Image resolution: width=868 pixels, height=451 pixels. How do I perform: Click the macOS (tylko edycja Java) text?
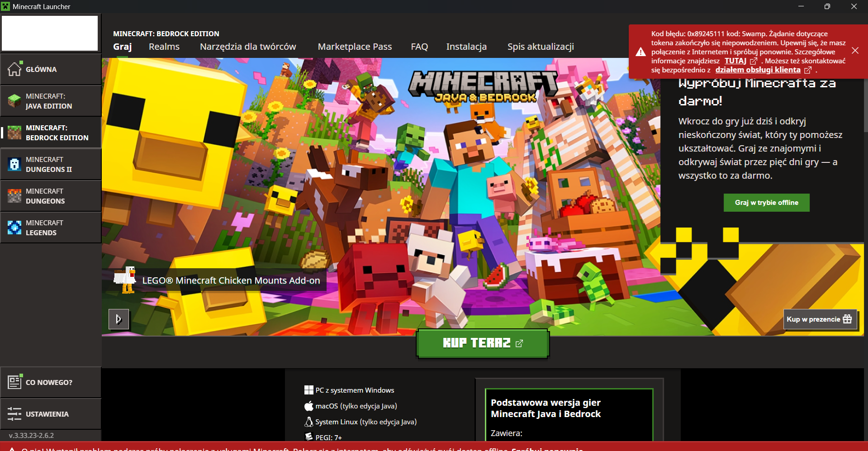coord(356,406)
